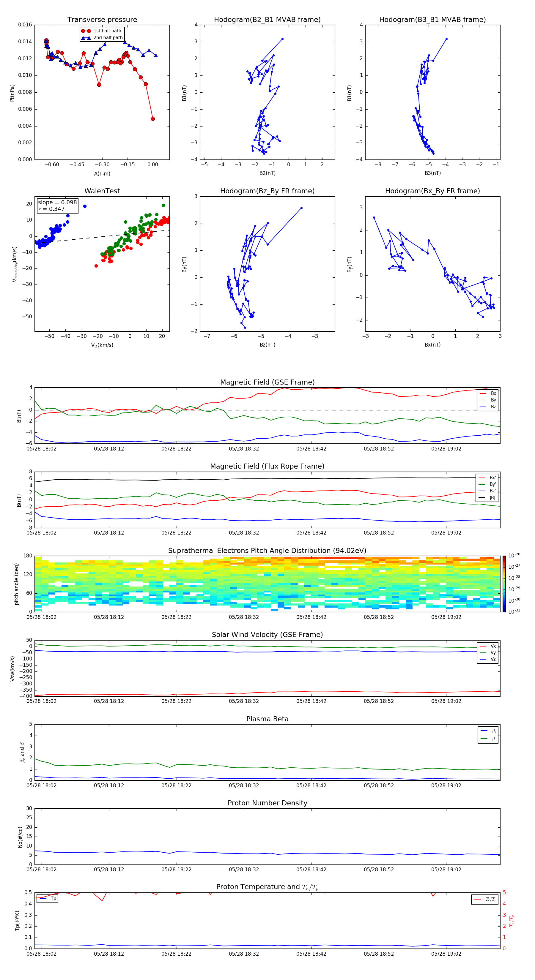Click the 'WalenTest' plot title

click(102, 191)
